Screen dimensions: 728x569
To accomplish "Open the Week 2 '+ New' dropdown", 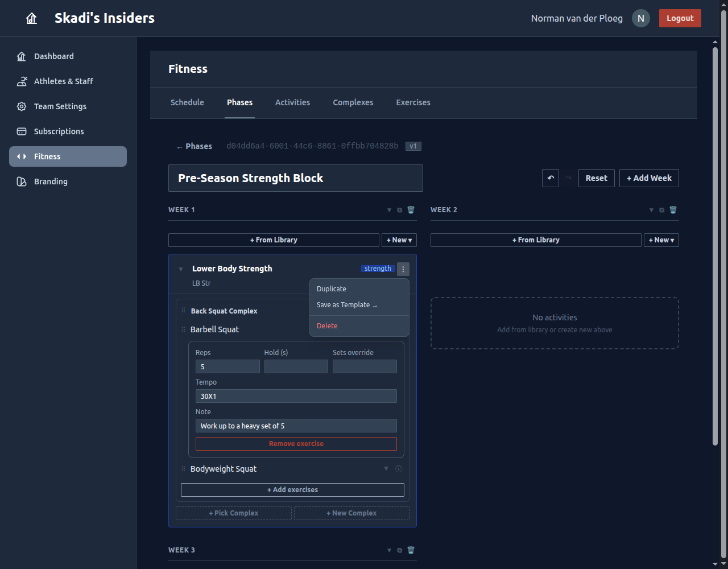I will pos(661,240).
